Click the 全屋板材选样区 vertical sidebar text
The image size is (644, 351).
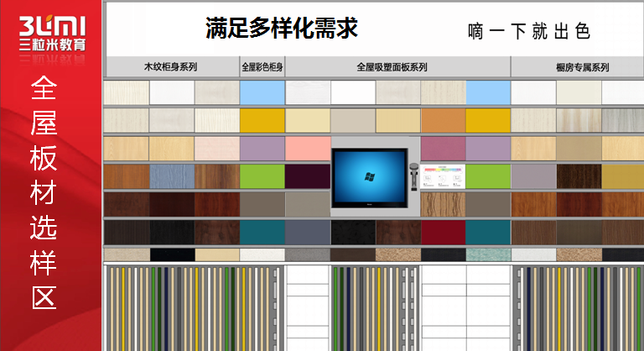(x=43, y=191)
